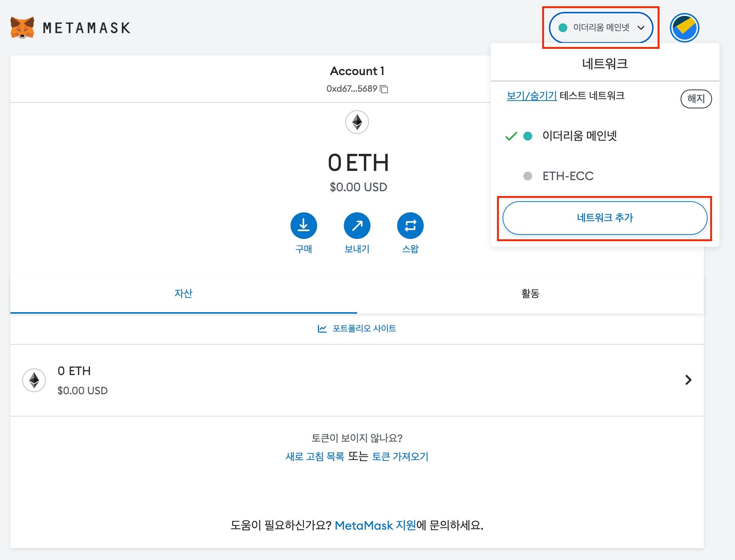Click the 네트워크 추가 button

604,218
